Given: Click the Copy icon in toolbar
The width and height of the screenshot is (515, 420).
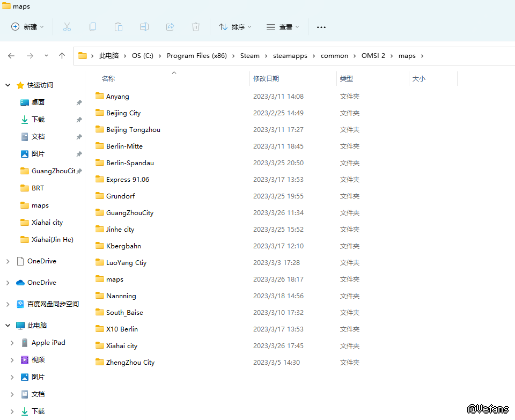Looking at the screenshot, I should click(x=93, y=27).
